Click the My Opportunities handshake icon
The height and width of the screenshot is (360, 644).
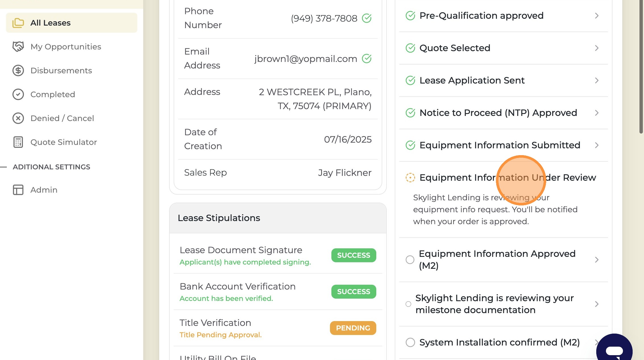(18, 47)
